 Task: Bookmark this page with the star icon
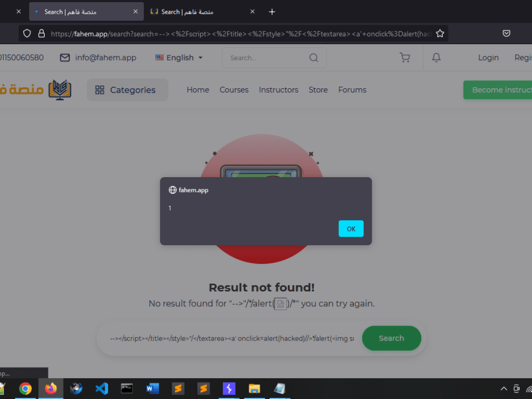coord(440,33)
